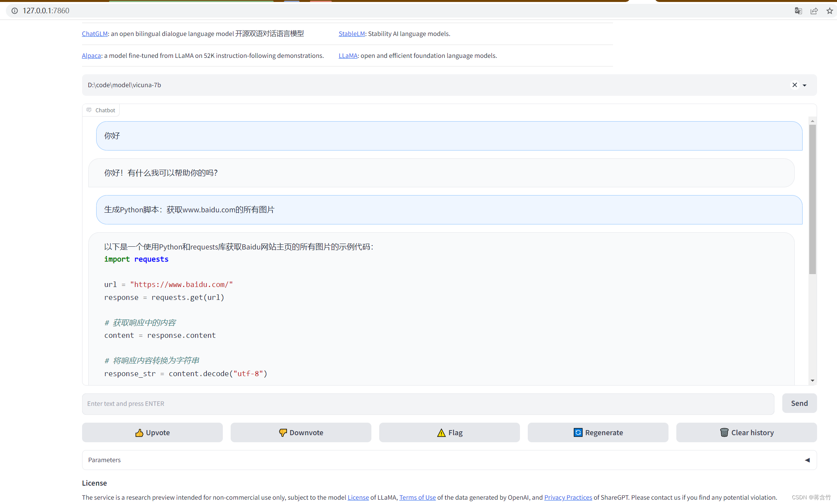Image resolution: width=837 pixels, height=504 pixels.
Task: Click the address bar URL 127.0.0.1:7860
Action: [46, 11]
